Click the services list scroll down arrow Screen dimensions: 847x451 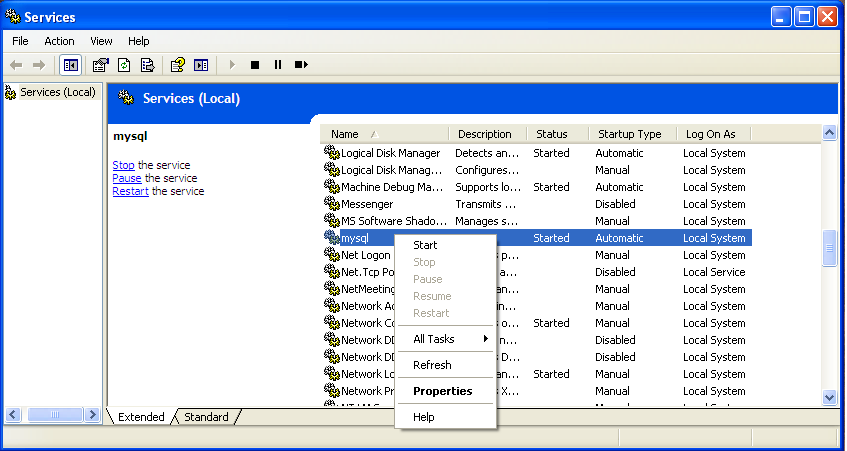tap(829, 397)
